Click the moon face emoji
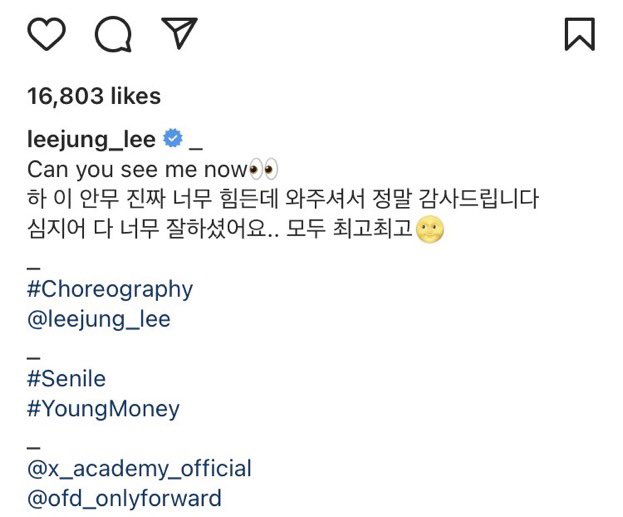 point(431,229)
